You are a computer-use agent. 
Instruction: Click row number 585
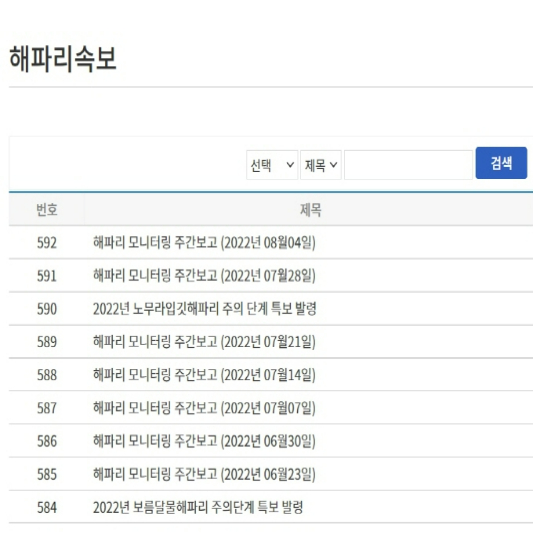point(47,474)
